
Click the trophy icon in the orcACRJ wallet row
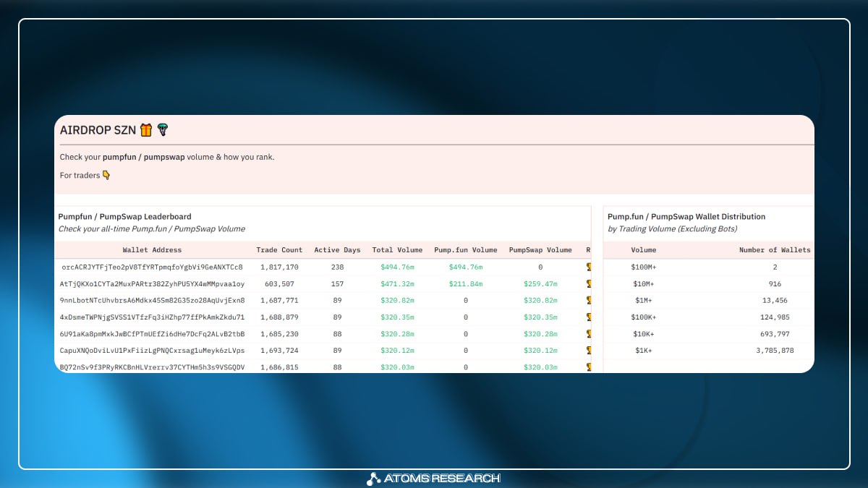pos(588,267)
